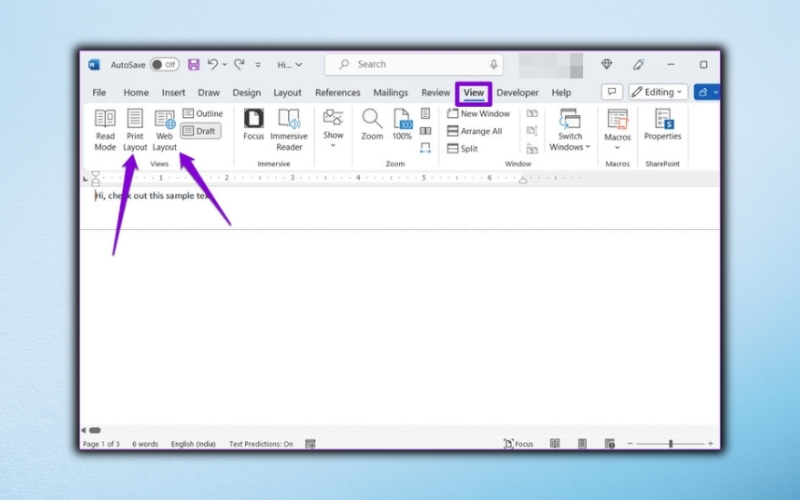
Task: Open the Review tab
Action: 435,92
